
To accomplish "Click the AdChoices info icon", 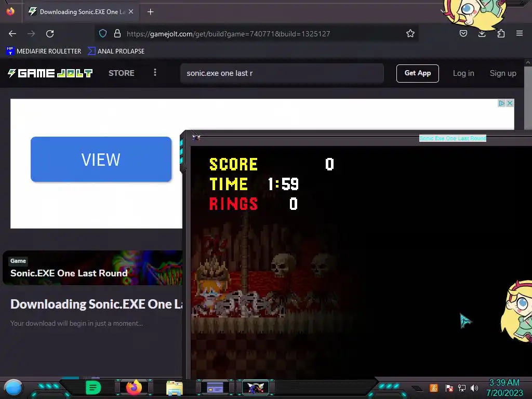I will pyautogui.click(x=501, y=103).
